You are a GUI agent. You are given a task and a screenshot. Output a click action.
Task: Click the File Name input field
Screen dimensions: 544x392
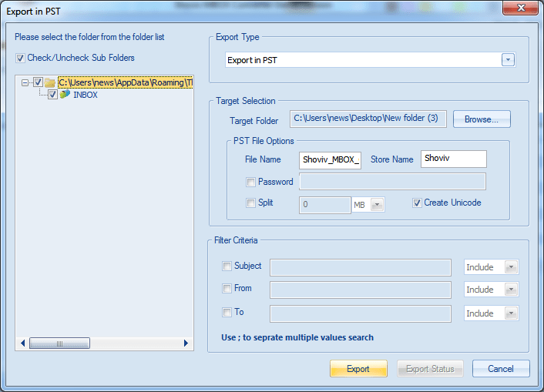tap(330, 159)
